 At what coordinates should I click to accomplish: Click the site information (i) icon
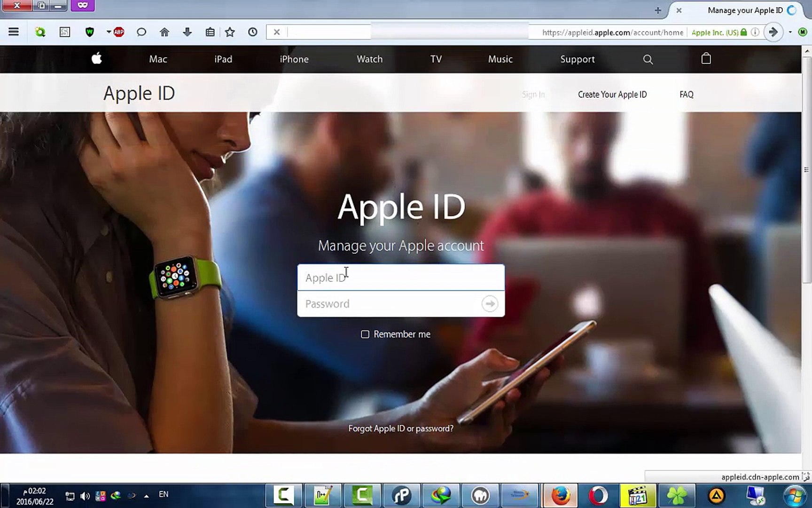click(755, 32)
